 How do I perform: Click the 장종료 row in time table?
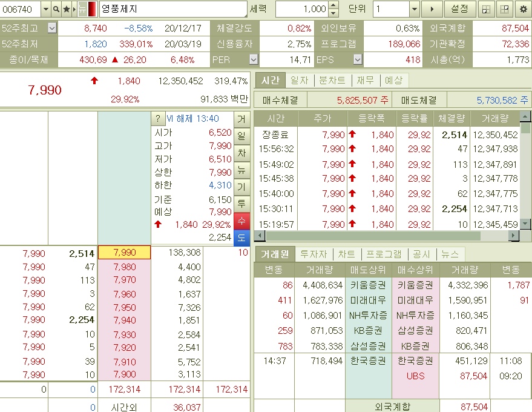(387, 135)
